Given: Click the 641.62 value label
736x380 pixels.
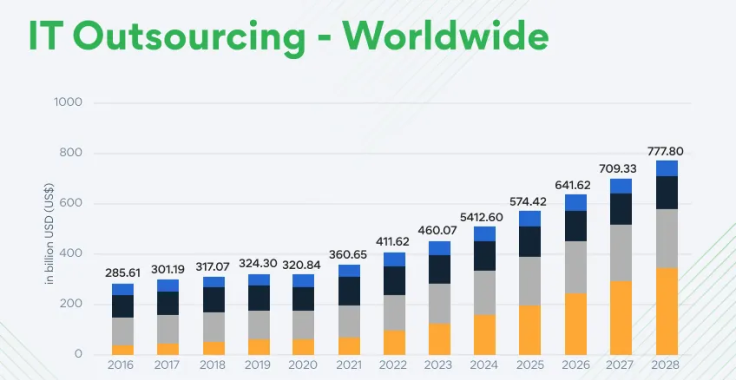Looking at the screenshot, I should coord(573,185).
